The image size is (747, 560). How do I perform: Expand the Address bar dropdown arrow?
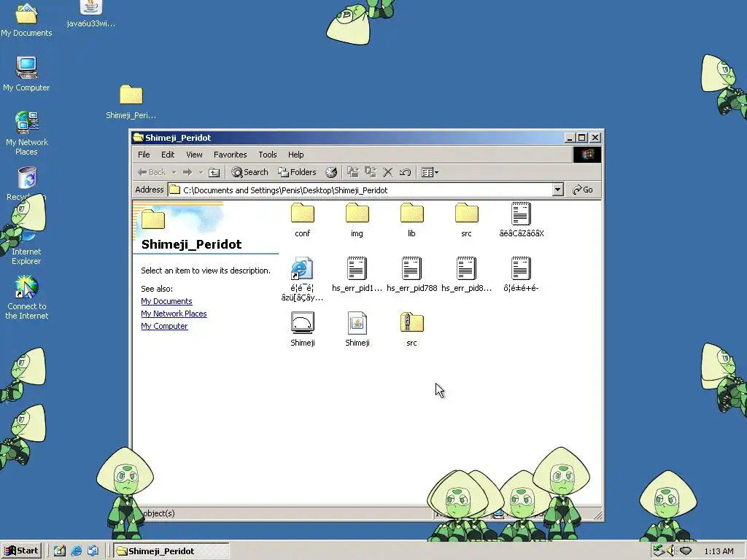click(557, 190)
